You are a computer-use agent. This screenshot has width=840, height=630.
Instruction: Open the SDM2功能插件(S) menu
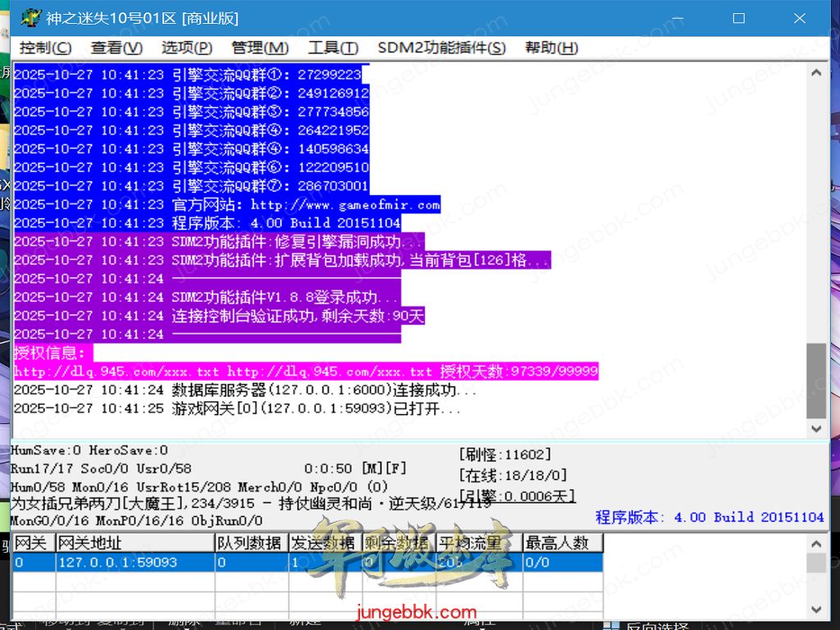[x=441, y=48]
